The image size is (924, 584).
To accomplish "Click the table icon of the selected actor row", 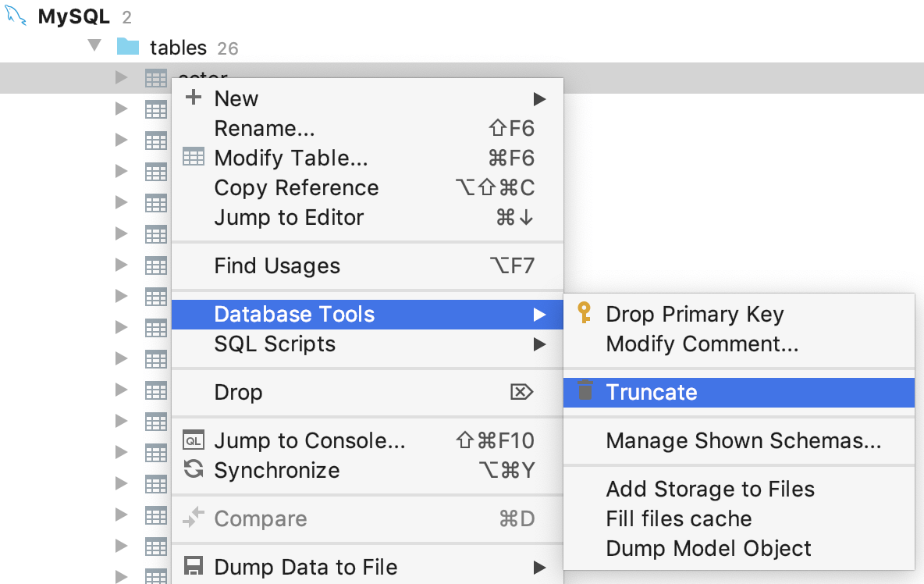I will 156,78.
